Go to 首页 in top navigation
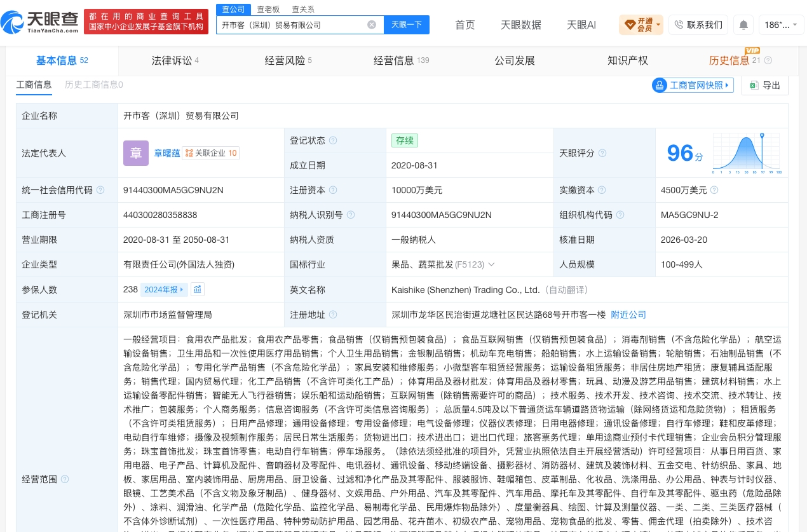 (x=465, y=25)
